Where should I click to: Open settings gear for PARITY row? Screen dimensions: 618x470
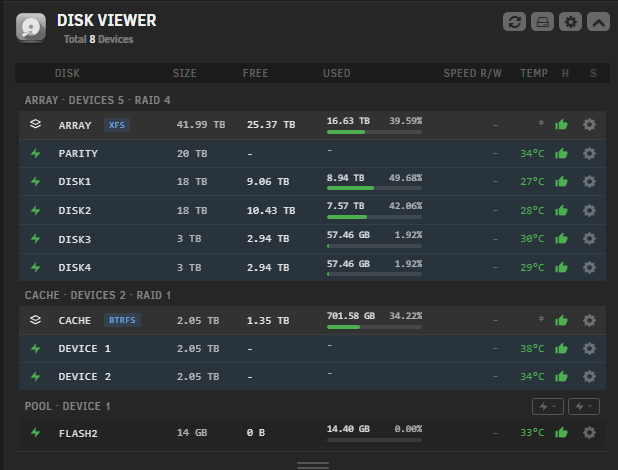(x=589, y=153)
